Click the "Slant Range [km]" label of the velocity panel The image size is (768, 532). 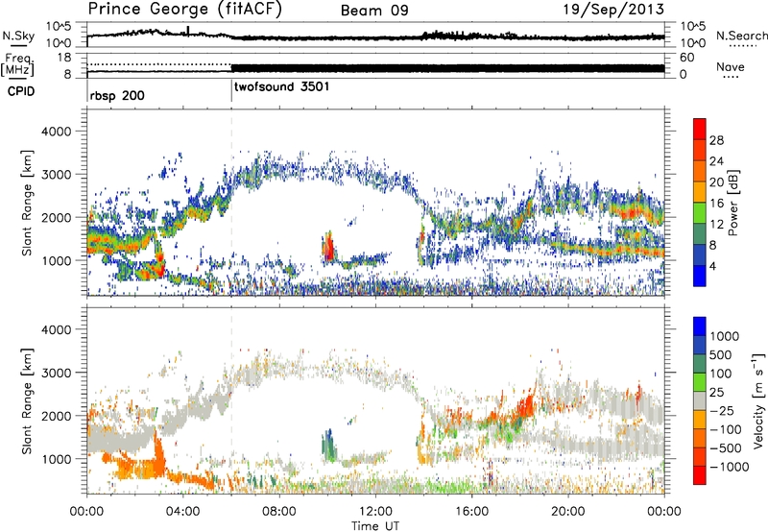(27, 400)
